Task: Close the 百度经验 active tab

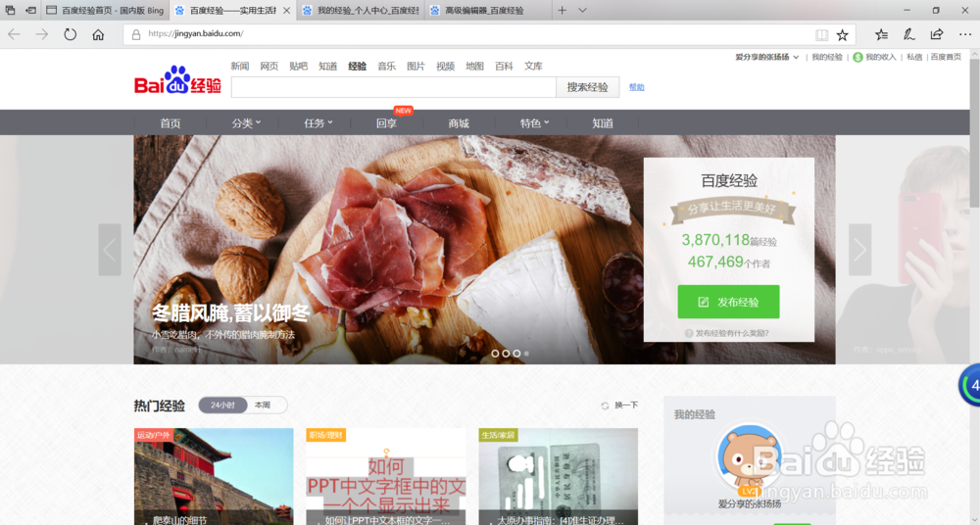Action: coord(286,11)
